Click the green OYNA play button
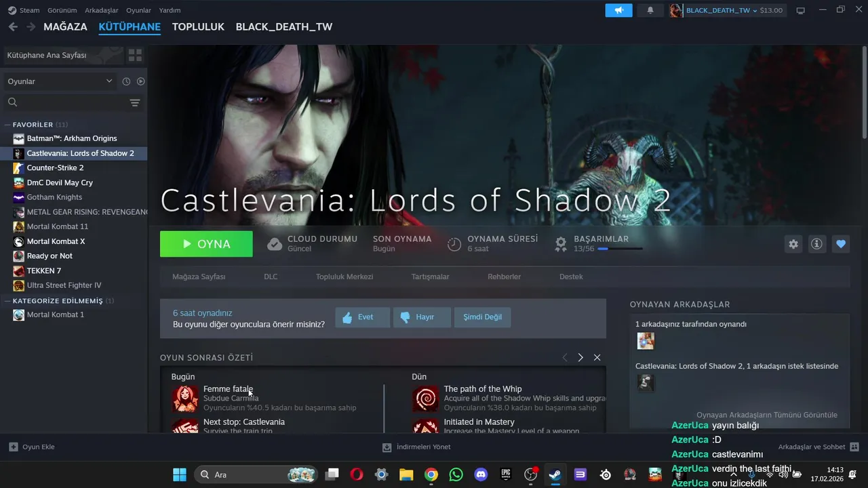Viewport: 868px width, 488px height. tap(206, 244)
